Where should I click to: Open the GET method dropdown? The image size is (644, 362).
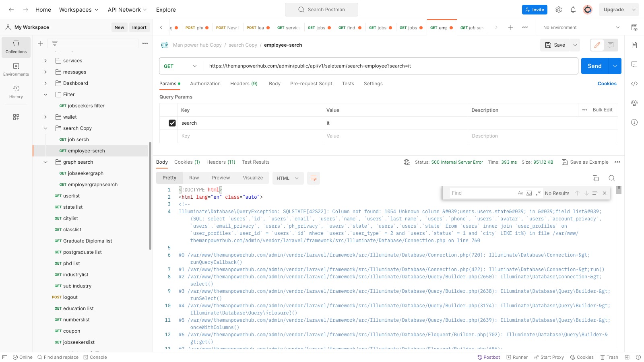(x=181, y=66)
